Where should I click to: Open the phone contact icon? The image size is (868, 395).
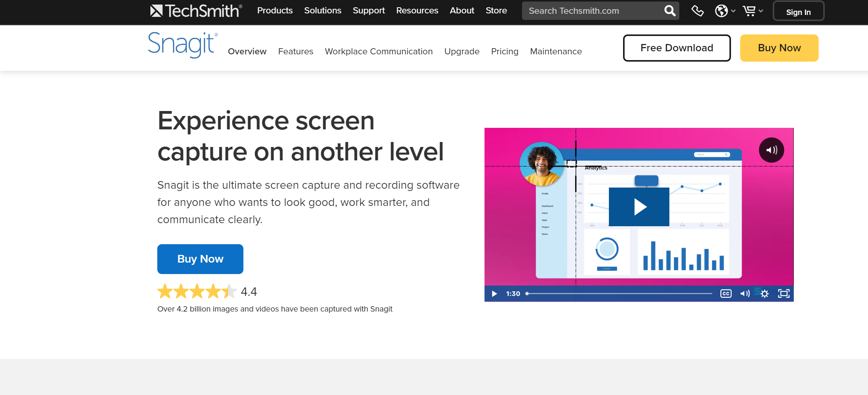coord(697,11)
